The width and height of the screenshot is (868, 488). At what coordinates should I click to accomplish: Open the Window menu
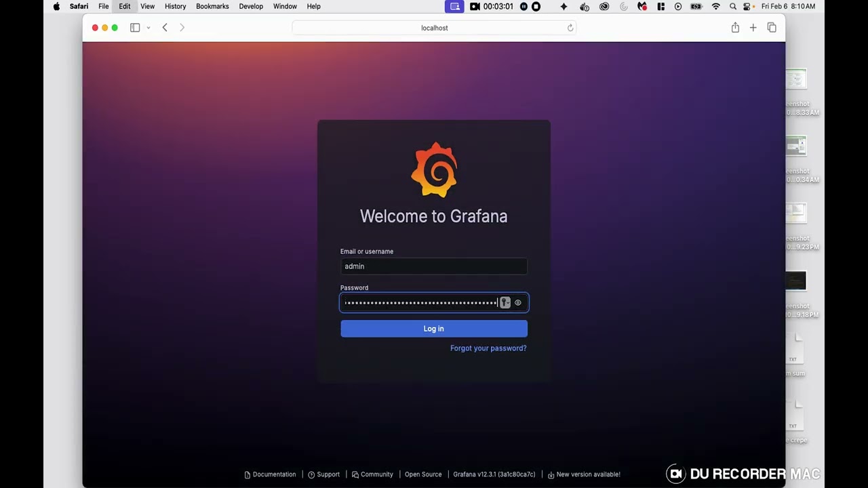click(285, 6)
